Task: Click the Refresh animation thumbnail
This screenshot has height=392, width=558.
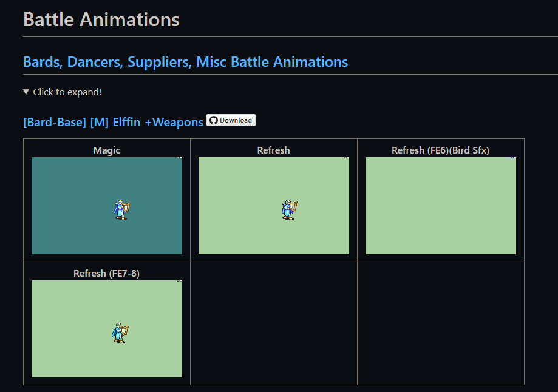Action: tap(274, 206)
